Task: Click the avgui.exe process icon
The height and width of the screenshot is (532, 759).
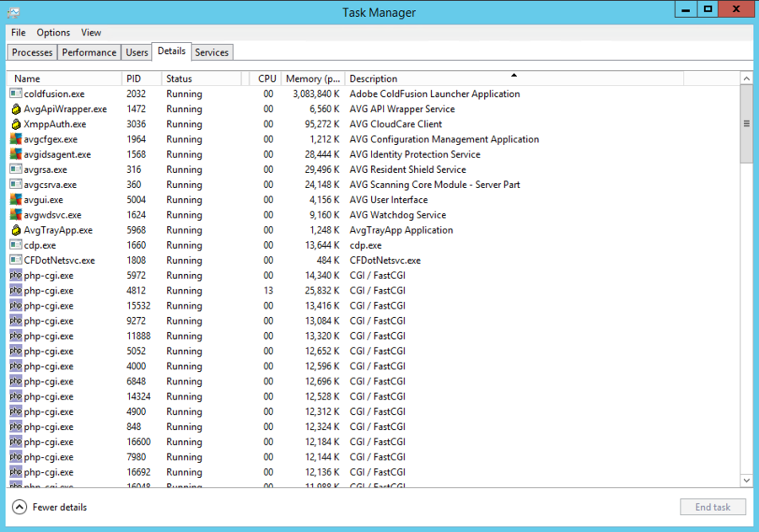Action: click(15, 200)
